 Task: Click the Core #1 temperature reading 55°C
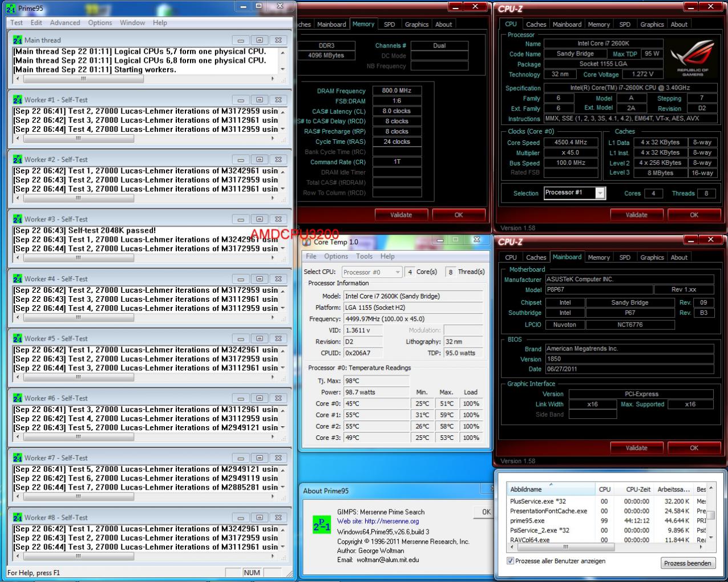(376, 415)
